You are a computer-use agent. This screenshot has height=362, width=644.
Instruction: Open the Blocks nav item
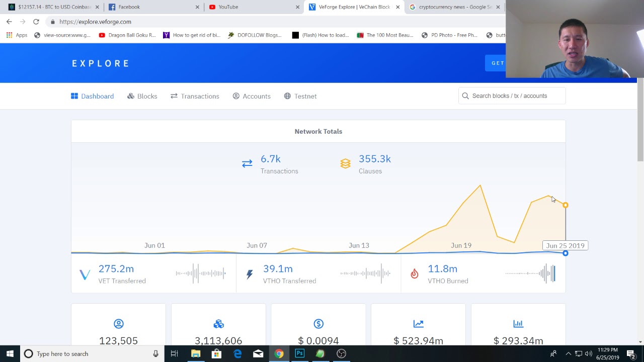tap(142, 96)
